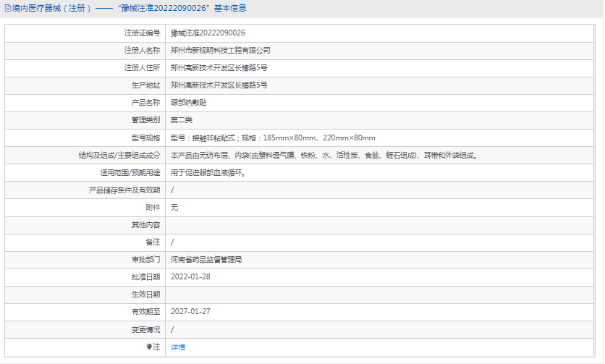This screenshot has width=605, height=364.
Task: Open the 详情 details link
Action: point(178,347)
